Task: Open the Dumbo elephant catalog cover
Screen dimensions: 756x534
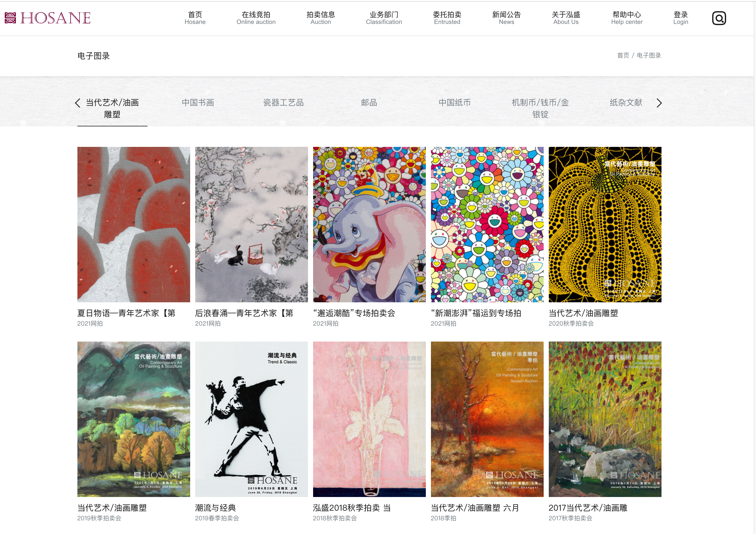Action: point(369,225)
